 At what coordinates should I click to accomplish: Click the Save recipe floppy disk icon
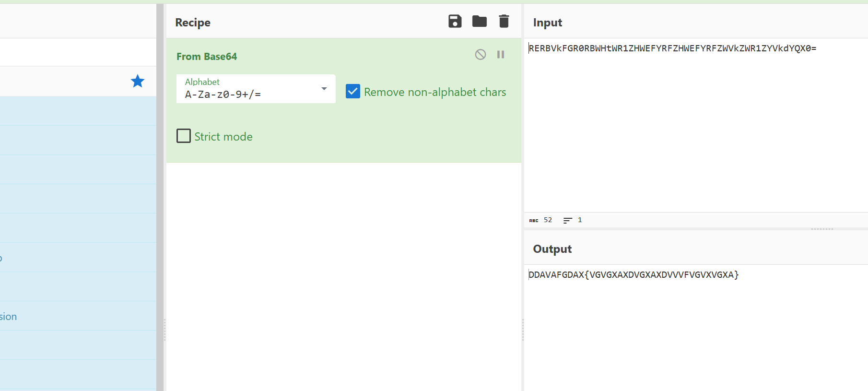455,22
